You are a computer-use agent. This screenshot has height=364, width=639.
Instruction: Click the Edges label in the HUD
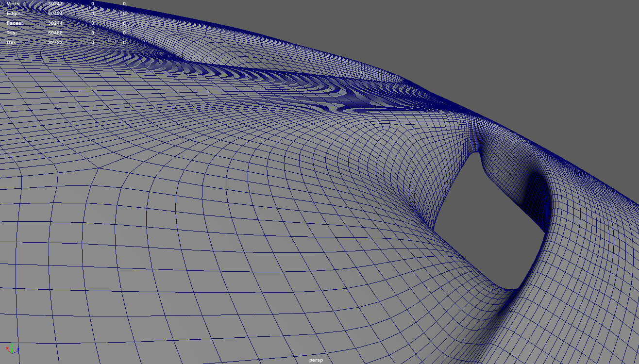(15, 14)
